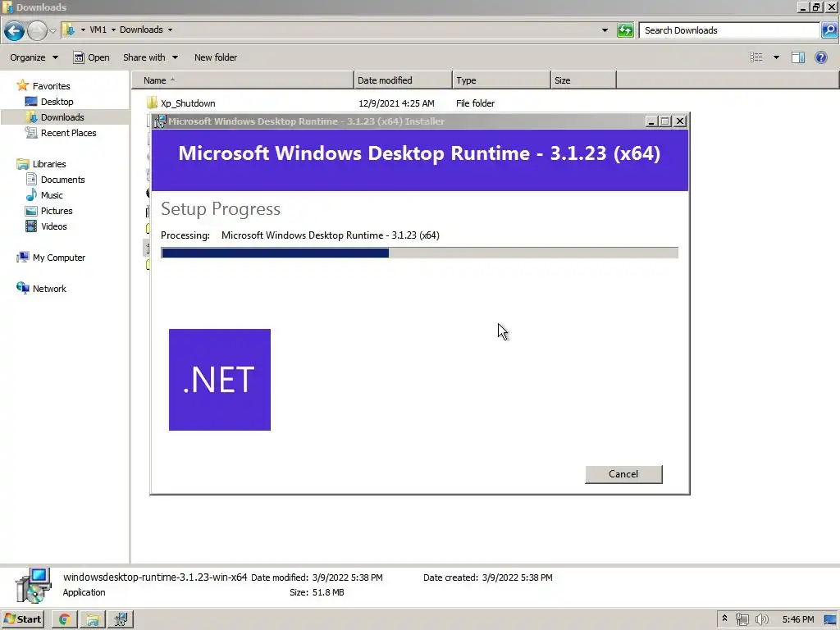
Task: Click Show desktop icon at taskbar end
Action: pos(831,620)
